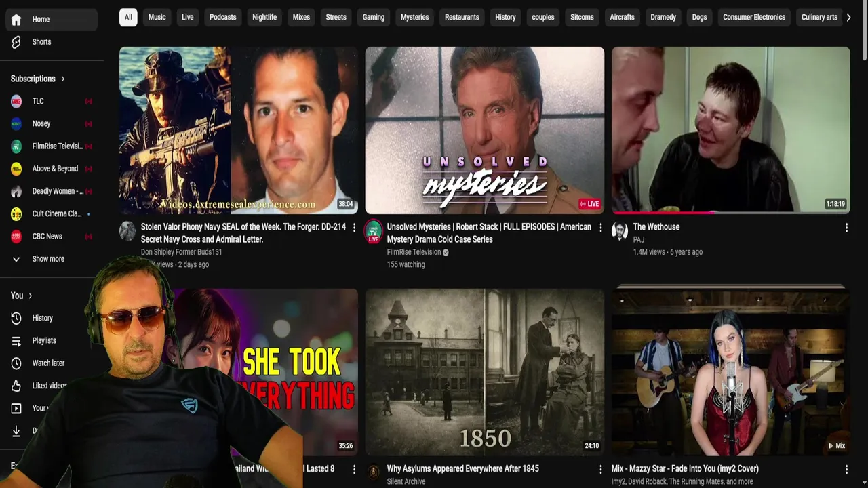
Task: Expand the You section chevron
Action: (x=31, y=296)
